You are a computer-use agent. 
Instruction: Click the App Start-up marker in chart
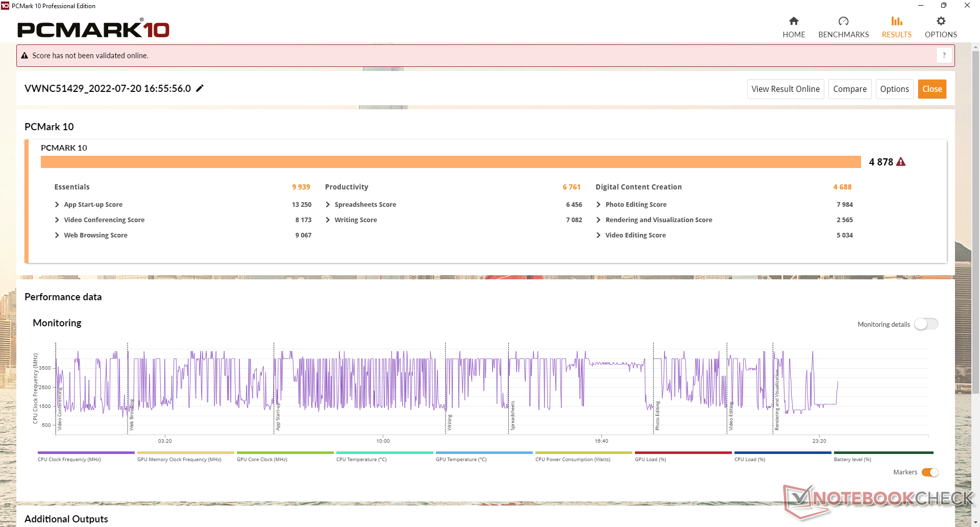point(278,417)
